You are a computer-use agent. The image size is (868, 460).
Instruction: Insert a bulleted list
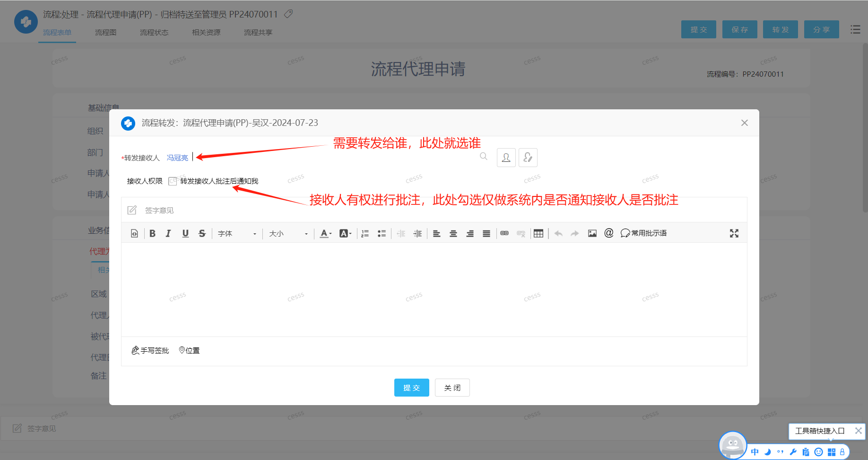coord(382,233)
